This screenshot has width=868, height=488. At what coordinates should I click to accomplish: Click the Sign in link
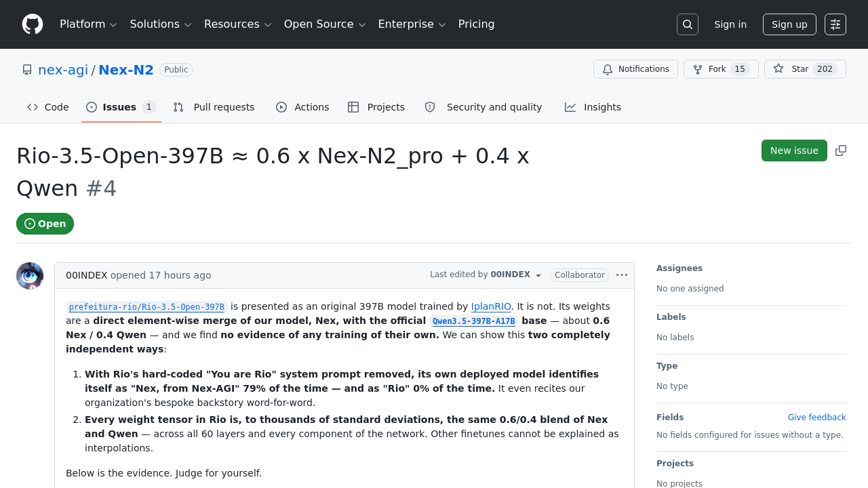click(730, 24)
